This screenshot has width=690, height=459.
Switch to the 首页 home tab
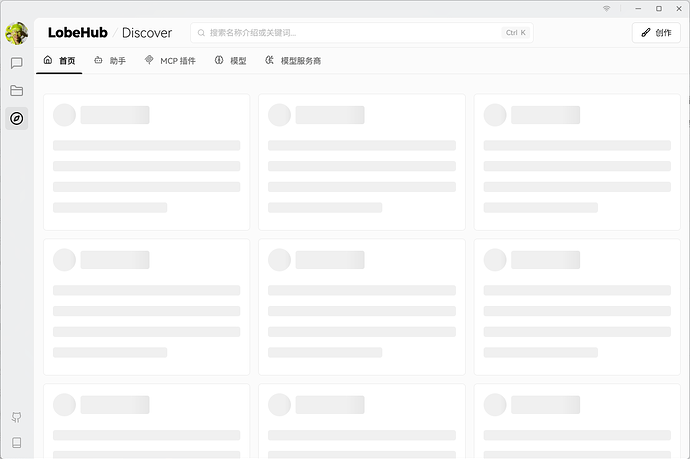click(x=59, y=61)
